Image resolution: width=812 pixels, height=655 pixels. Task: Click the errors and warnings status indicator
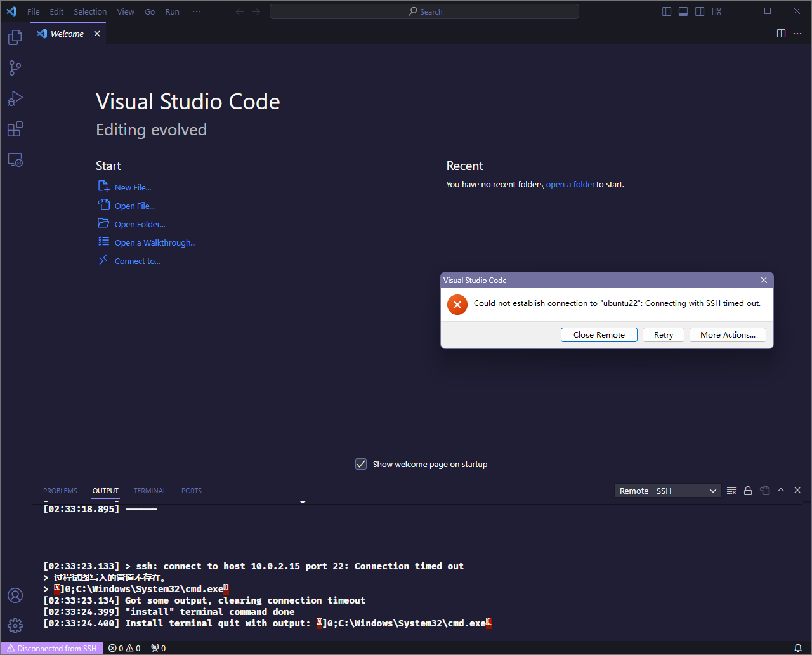[x=124, y=648]
